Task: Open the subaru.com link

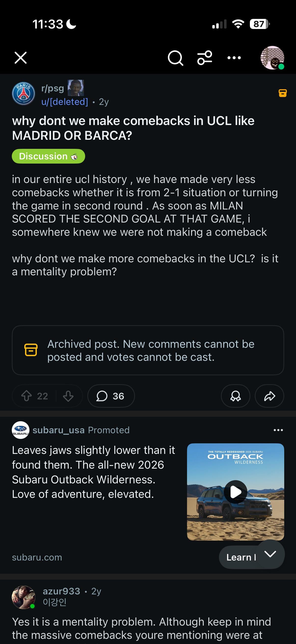Action: (37, 557)
